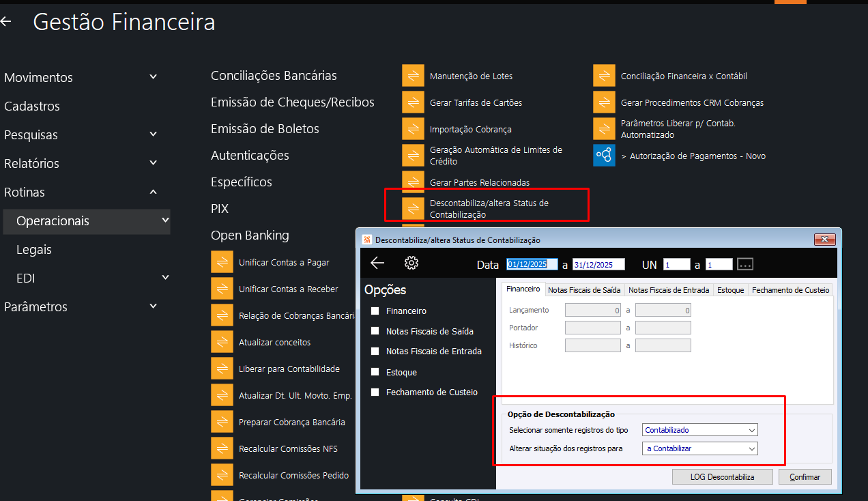Check the Fechamento de Custeio option
Image resolution: width=868 pixels, height=501 pixels.
click(x=375, y=392)
